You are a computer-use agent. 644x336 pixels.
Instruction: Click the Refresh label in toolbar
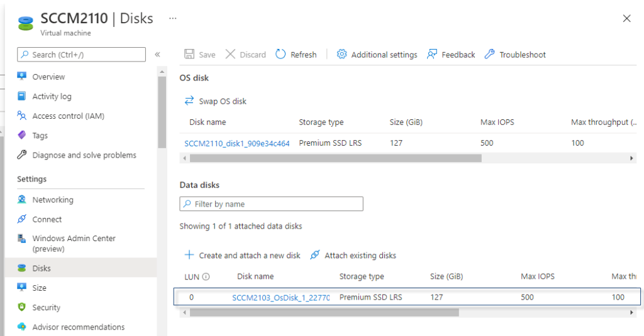click(304, 55)
